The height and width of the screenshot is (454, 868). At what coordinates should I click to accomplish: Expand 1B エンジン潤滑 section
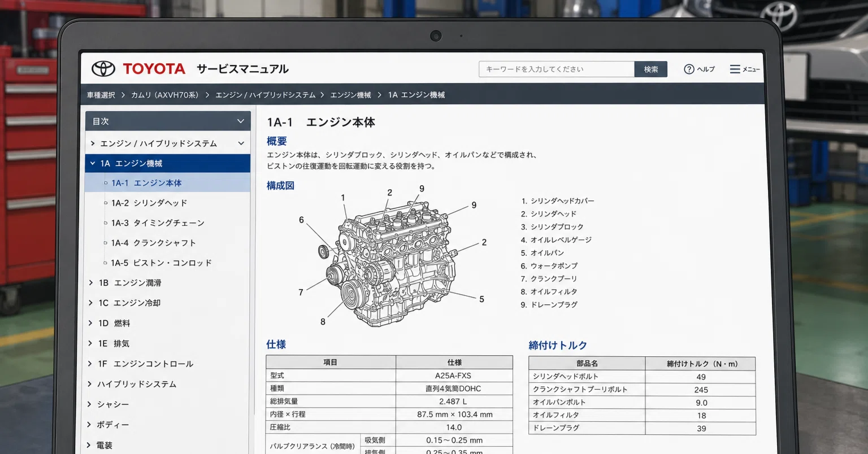[x=90, y=282]
